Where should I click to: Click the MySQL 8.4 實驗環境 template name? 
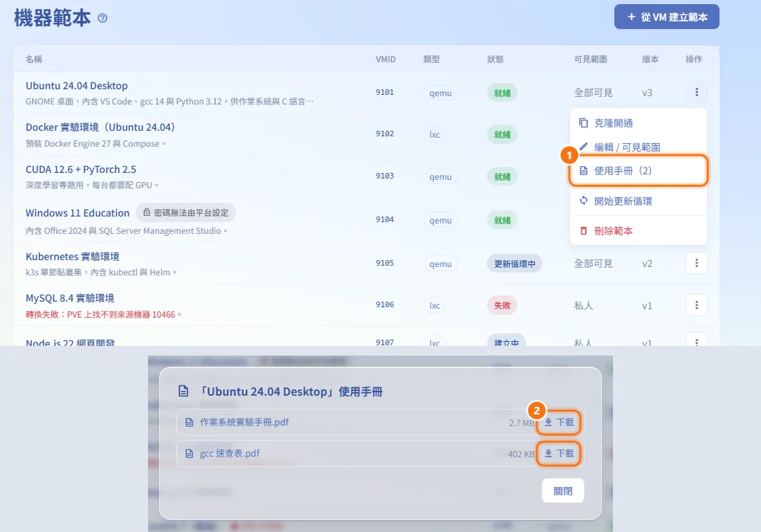click(x=70, y=298)
